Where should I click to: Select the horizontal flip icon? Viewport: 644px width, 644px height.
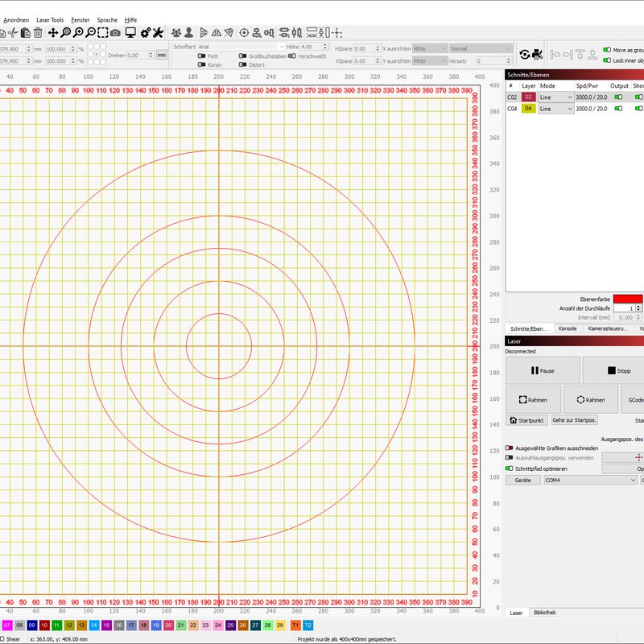click(217, 32)
